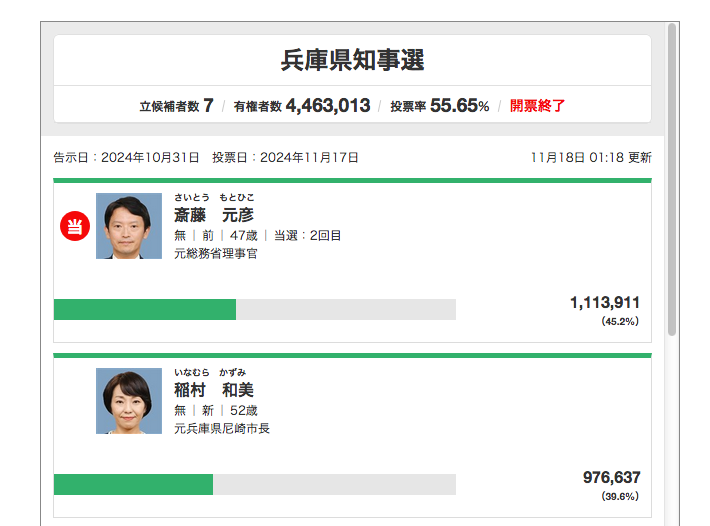Select reading さいとう もとひこ

tap(214, 197)
